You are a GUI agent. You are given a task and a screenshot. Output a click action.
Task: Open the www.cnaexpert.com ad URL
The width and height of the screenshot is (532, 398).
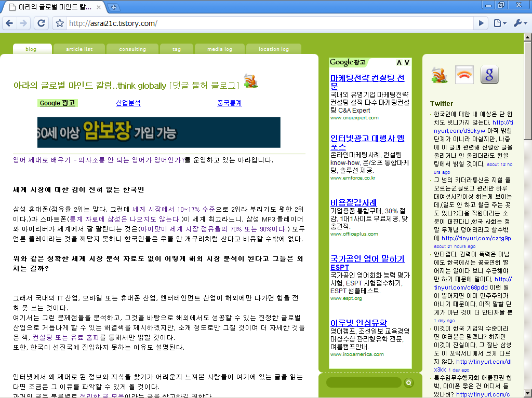pos(354,118)
